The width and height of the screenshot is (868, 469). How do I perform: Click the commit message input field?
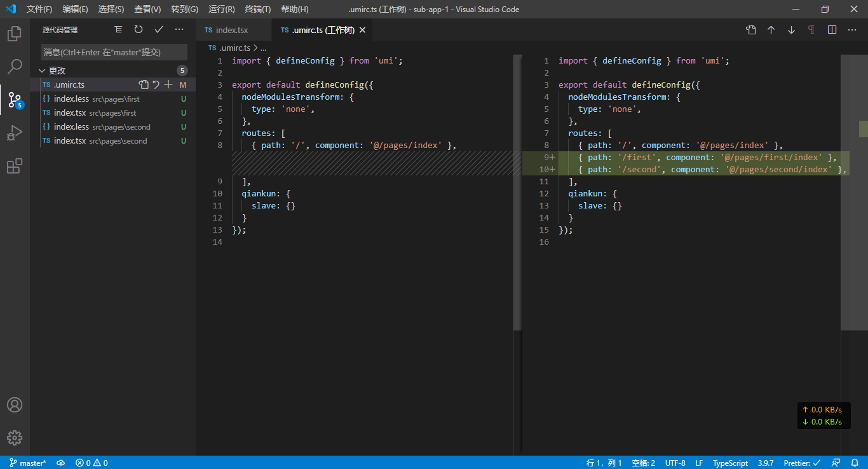point(114,52)
